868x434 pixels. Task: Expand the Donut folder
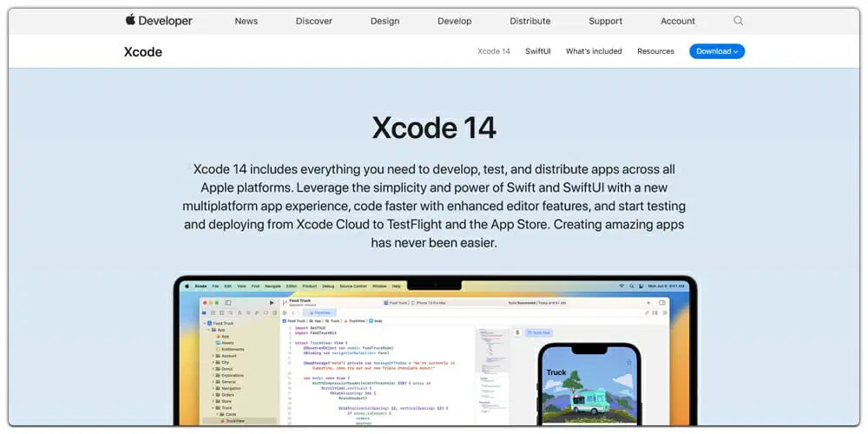click(x=214, y=369)
